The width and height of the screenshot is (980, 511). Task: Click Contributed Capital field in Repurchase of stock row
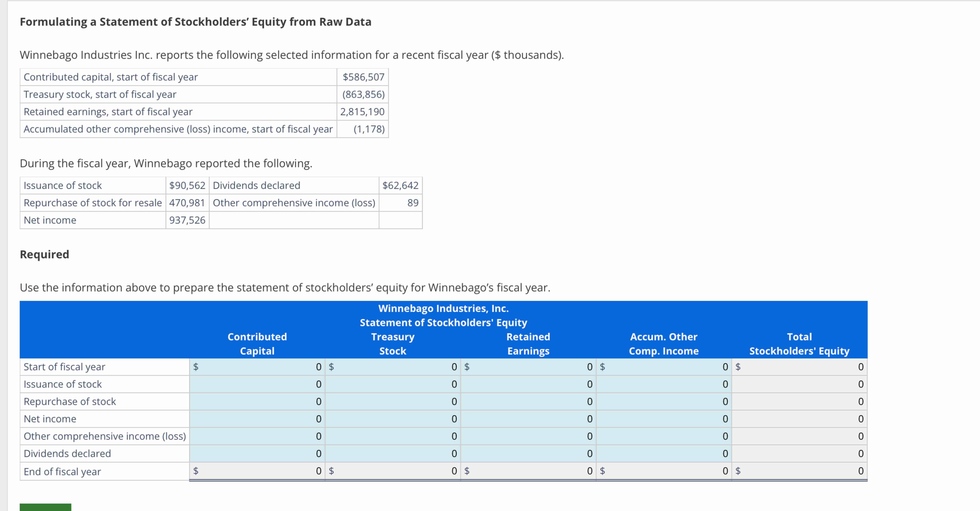257,401
